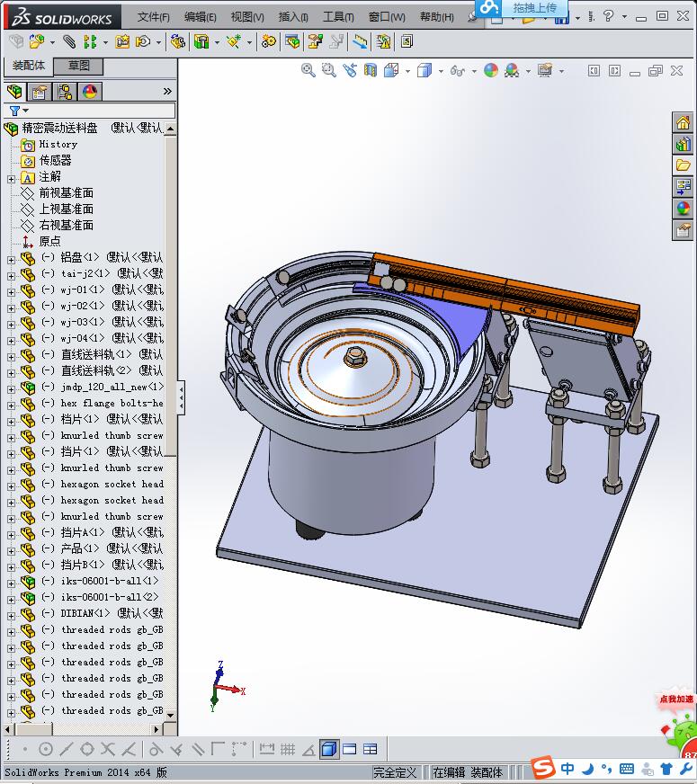Open the PropertyManager panel tab
This screenshot has width=697, height=784.
click(39, 92)
